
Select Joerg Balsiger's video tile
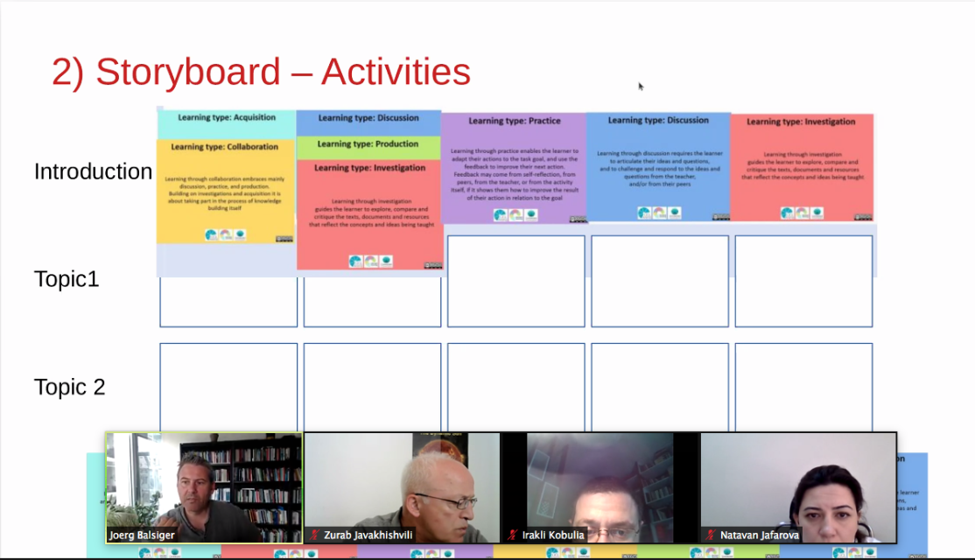click(x=204, y=486)
